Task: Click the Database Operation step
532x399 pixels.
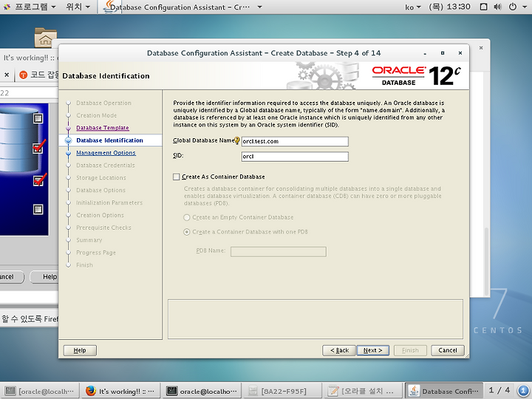Action: pyautogui.click(x=103, y=103)
